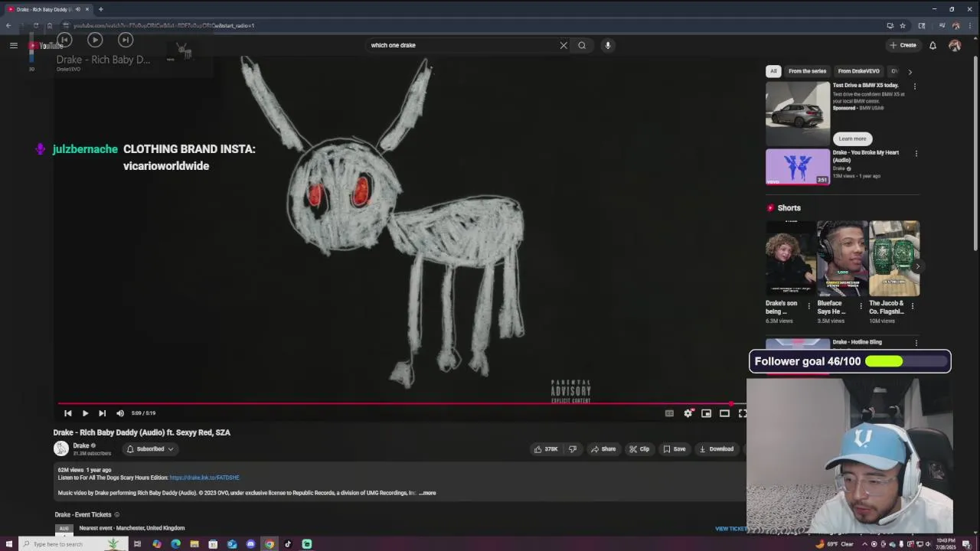Click the browser address bar
The height and width of the screenshot is (551, 980).
[475, 25]
